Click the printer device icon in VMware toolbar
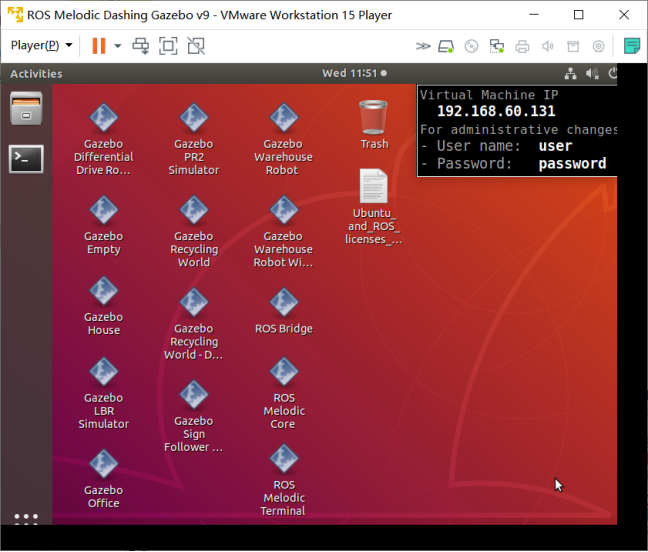The height and width of the screenshot is (552, 648). 522,46
